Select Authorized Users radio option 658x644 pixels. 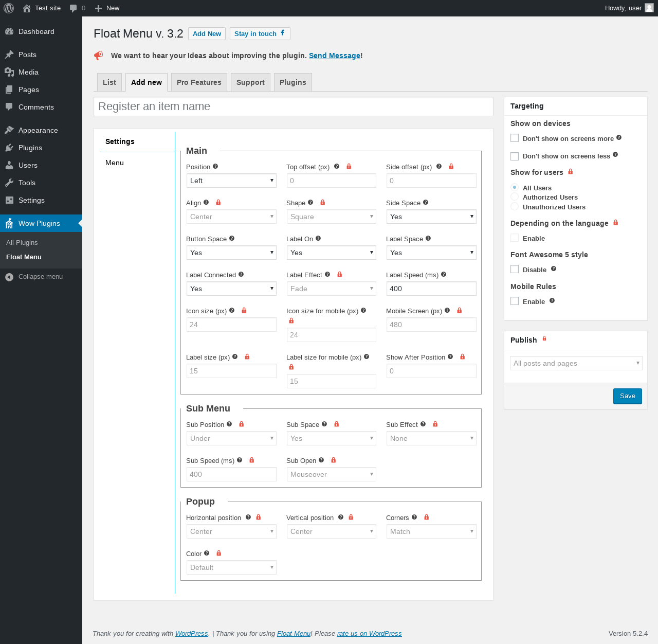click(515, 196)
